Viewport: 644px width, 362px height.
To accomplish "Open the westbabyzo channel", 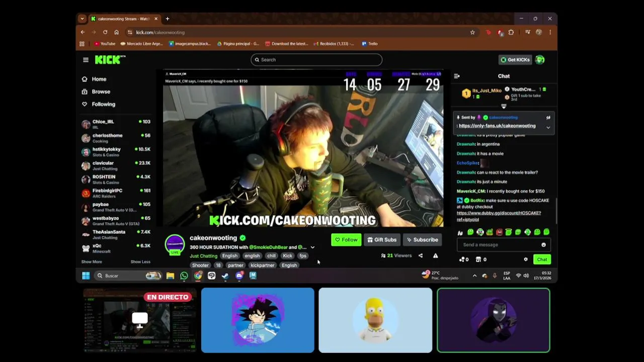I will click(x=116, y=221).
